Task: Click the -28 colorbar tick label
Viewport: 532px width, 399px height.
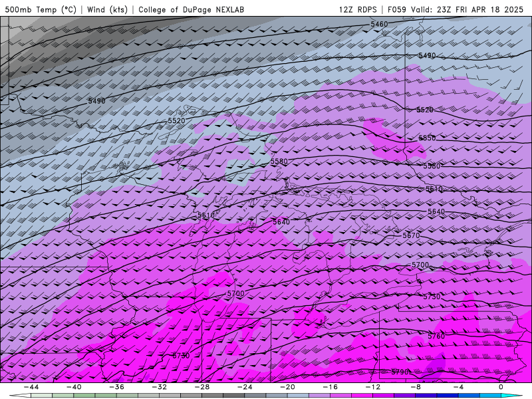Action: pyautogui.click(x=202, y=387)
